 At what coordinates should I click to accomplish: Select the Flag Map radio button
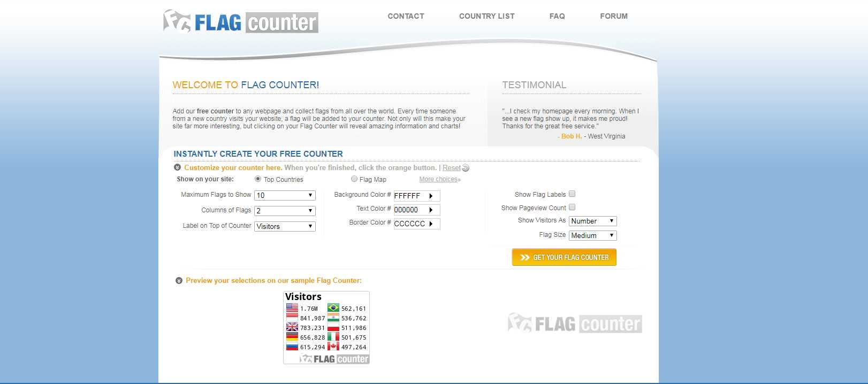[354, 179]
